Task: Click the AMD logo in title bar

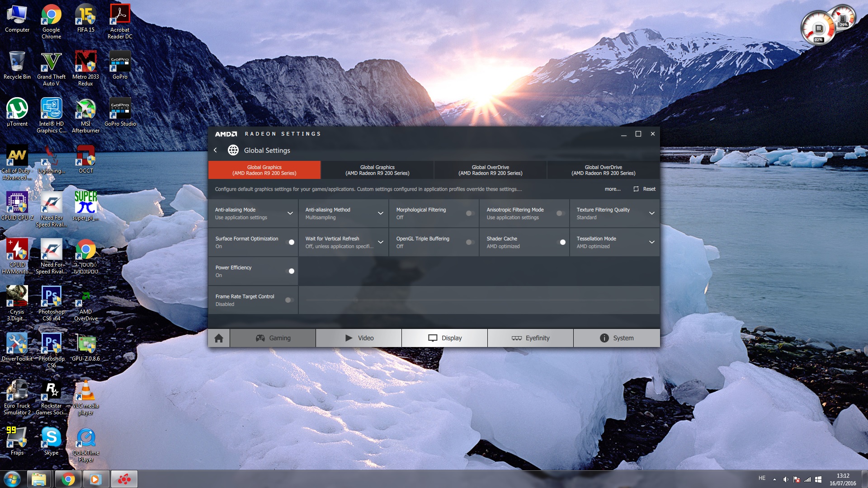Action: pos(226,134)
